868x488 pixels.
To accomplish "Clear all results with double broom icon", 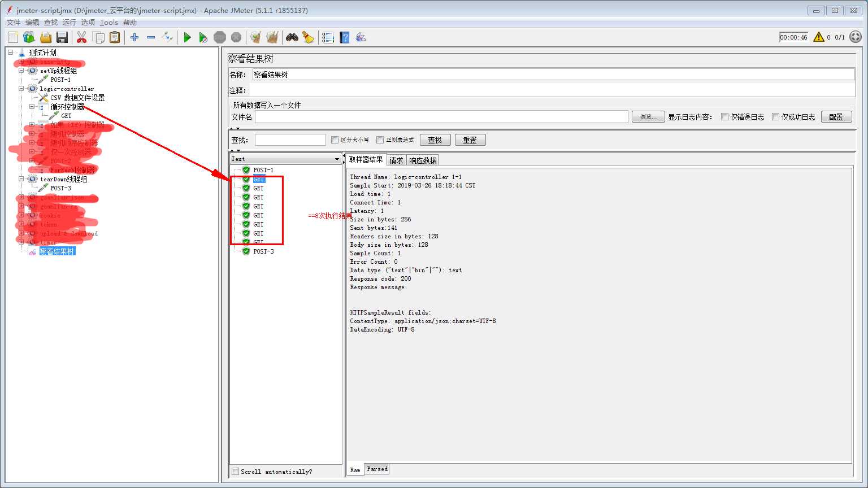I will pos(272,37).
